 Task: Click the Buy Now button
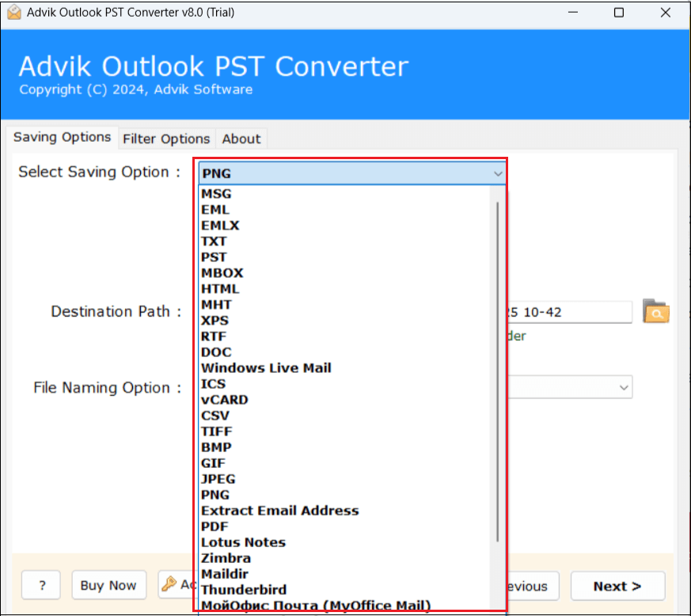[108, 585]
